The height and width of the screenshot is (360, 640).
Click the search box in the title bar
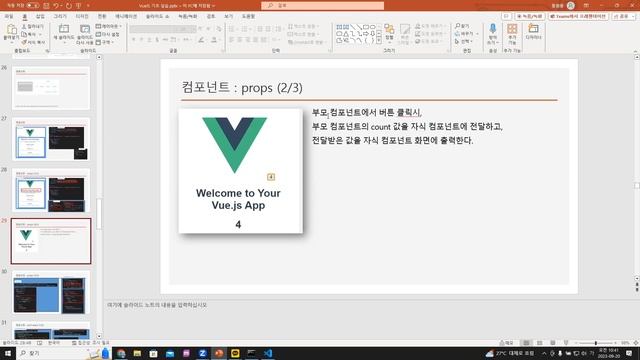tap(322, 5)
